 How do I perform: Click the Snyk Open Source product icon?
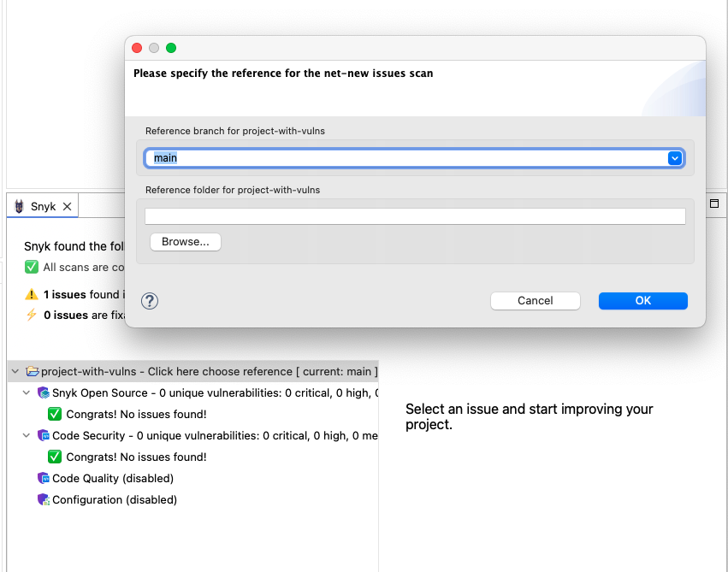click(x=44, y=393)
